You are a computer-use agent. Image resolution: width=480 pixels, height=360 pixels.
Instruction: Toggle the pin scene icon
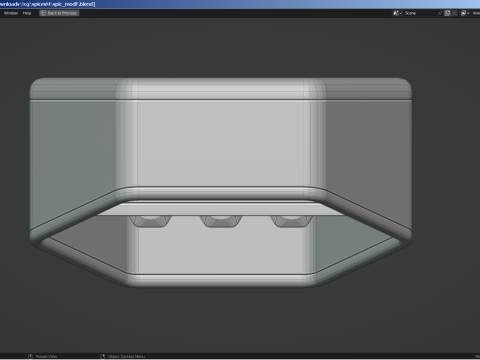tap(440, 13)
